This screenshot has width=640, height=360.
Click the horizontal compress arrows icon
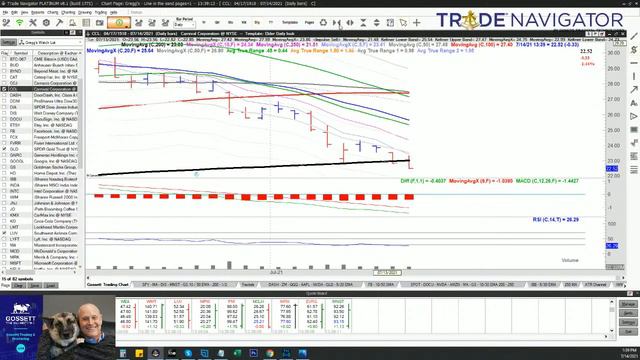point(337,22)
